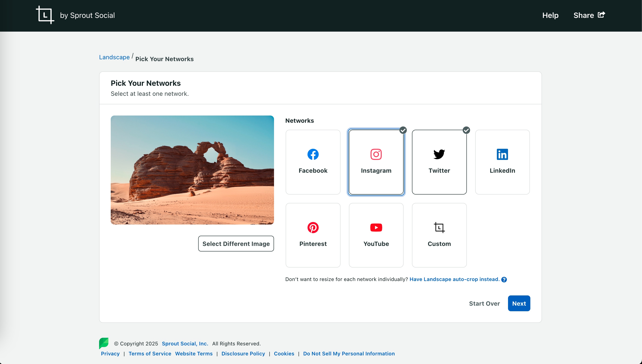Click Start Over
Viewport: 642px width, 364px height.
(484, 303)
